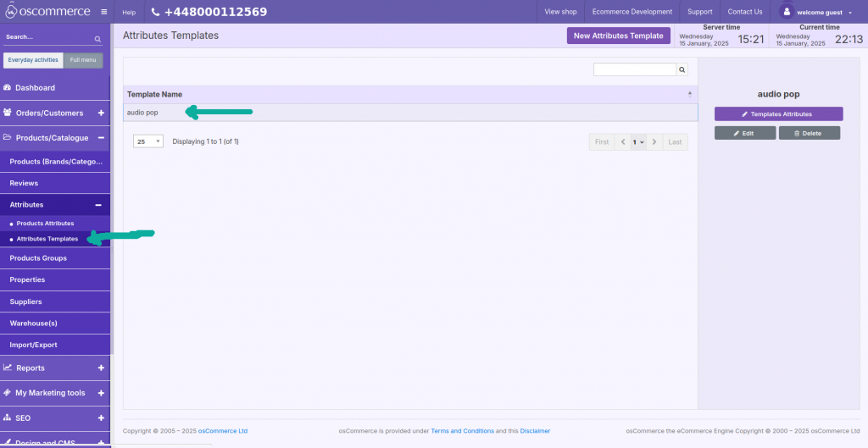This screenshot has width=868, height=448.
Task: Expand the SEO plus sign
Action: point(101,418)
